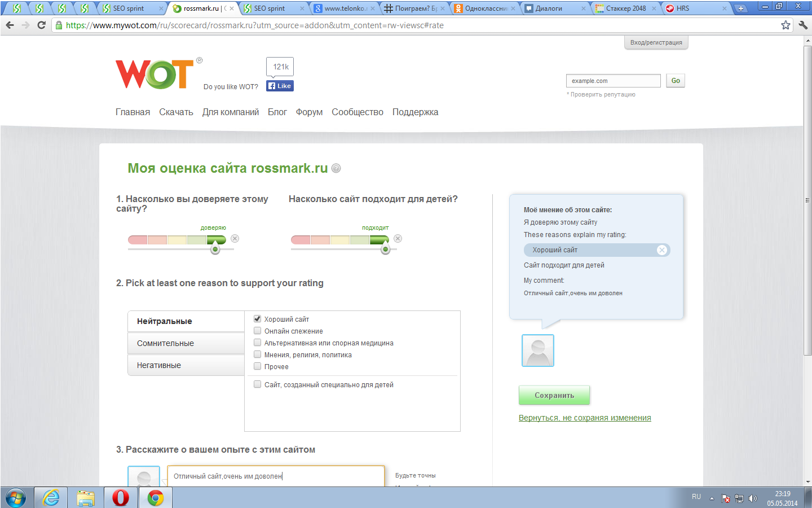This screenshot has width=812, height=508.
Task: Click the child safety slider handle
Action: [x=385, y=248]
